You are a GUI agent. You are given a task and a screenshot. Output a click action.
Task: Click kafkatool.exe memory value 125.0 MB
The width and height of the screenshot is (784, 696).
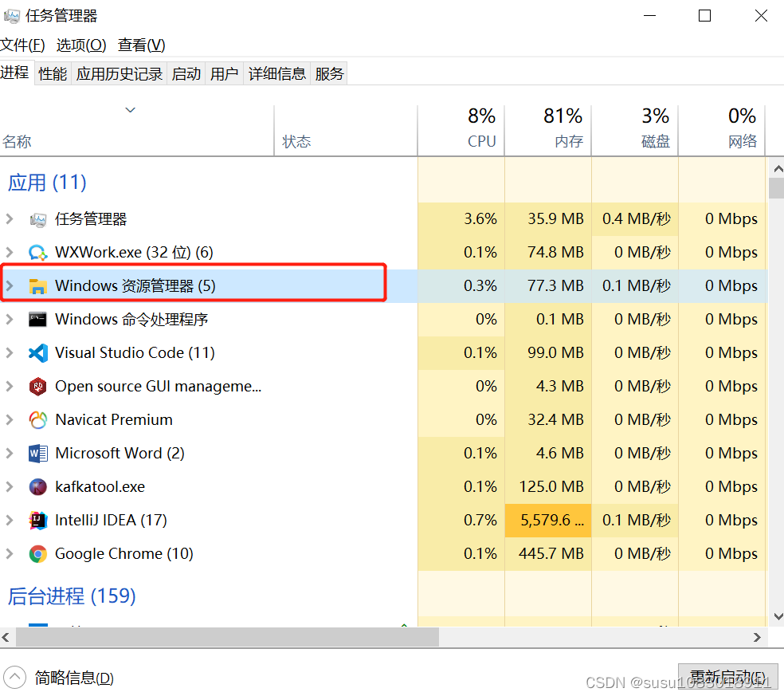point(551,487)
